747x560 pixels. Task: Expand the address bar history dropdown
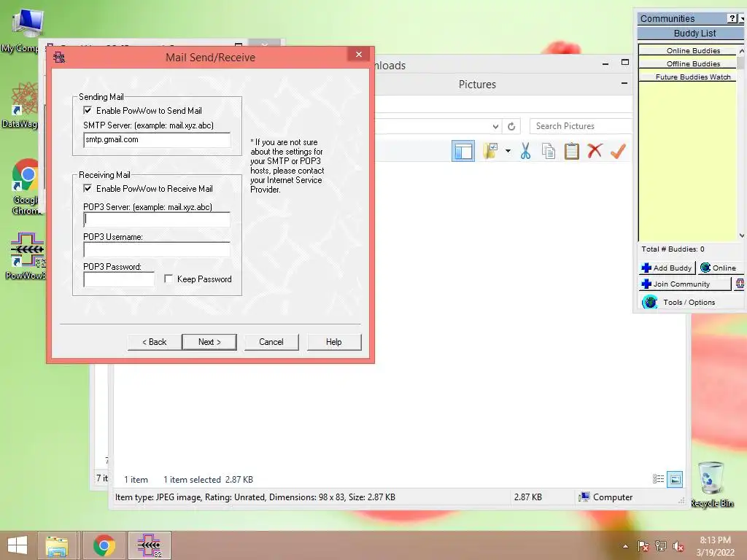coord(495,126)
